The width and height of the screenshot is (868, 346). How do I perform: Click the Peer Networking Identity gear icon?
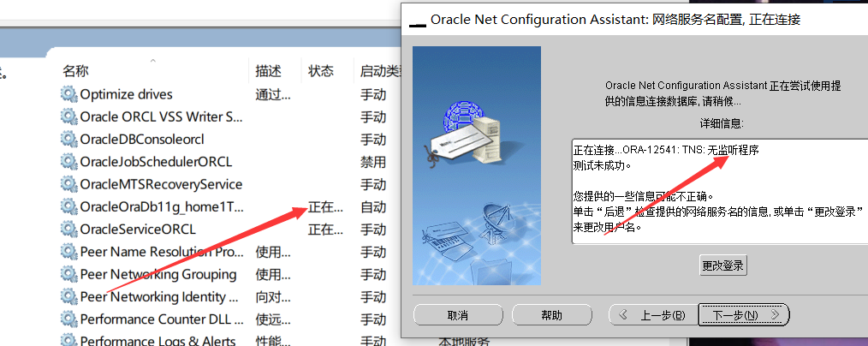tap(68, 296)
